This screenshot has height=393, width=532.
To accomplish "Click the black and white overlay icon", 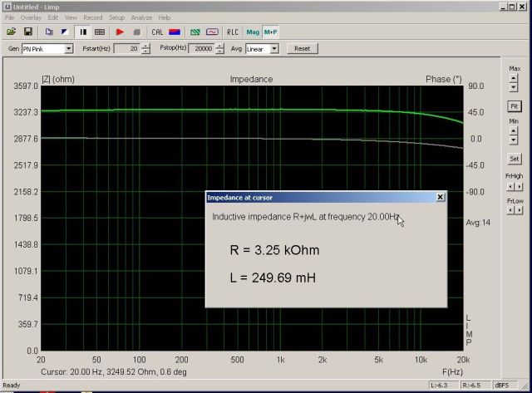I will coord(65,32).
